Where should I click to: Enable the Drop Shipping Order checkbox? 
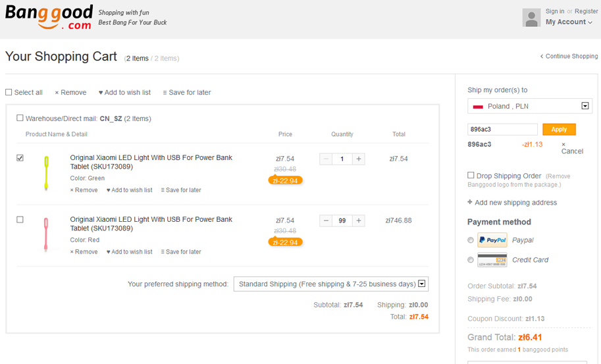point(471,175)
